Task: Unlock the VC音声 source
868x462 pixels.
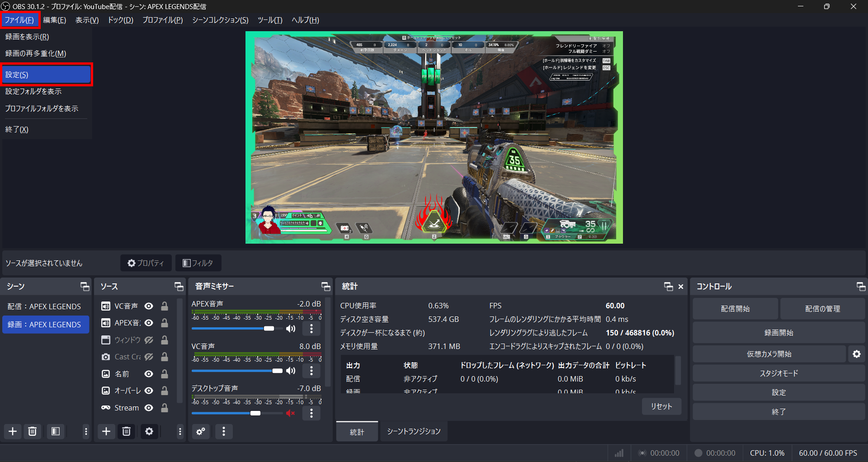Action: pyautogui.click(x=165, y=306)
